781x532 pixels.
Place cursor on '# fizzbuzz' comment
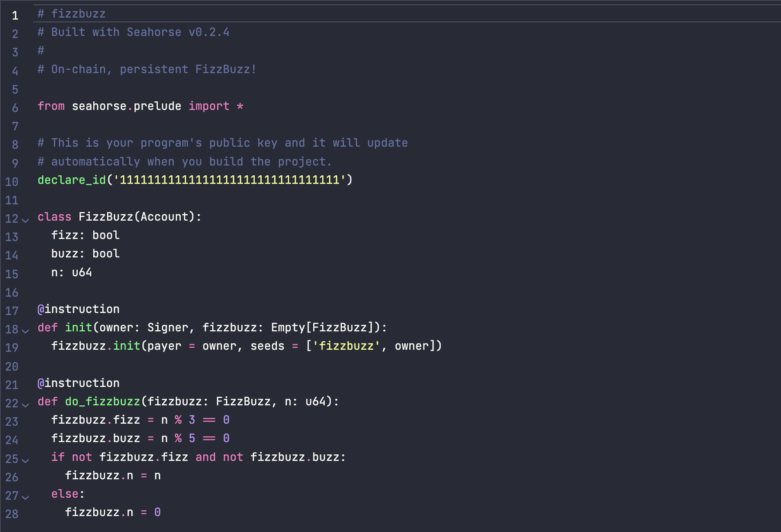(72, 14)
